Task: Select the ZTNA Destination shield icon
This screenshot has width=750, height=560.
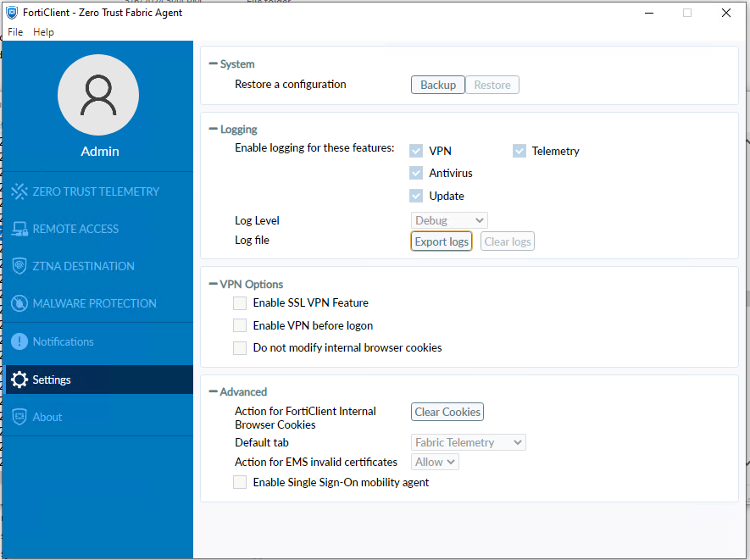Action: (x=19, y=266)
